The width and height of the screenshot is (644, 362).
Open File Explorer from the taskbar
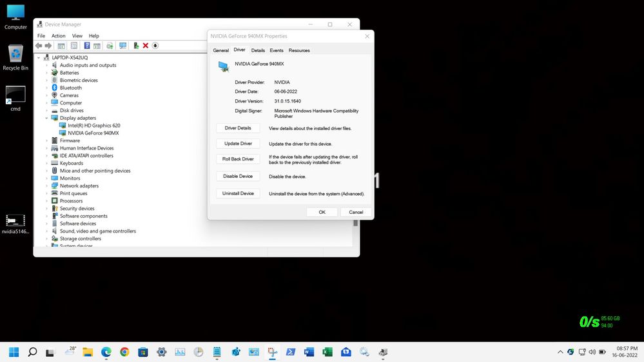[x=88, y=352]
